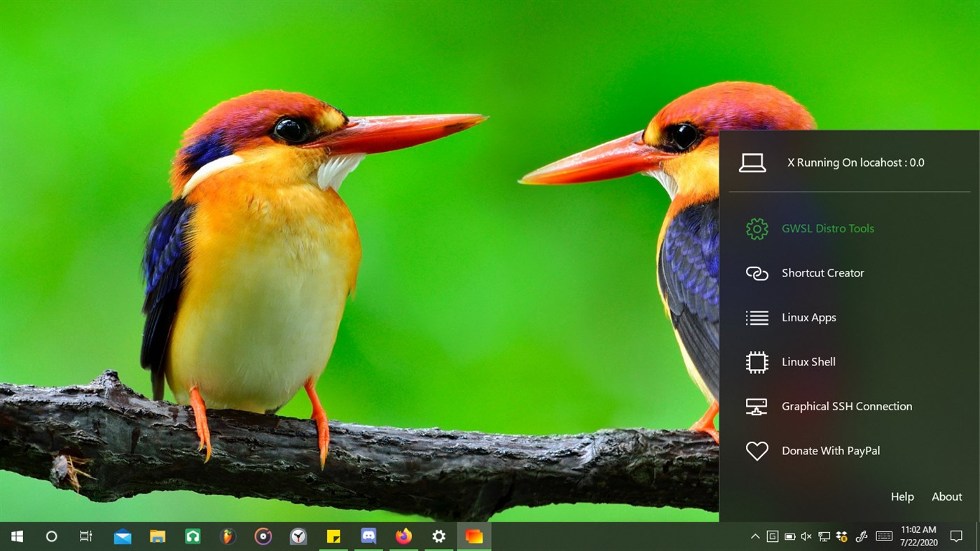Viewport: 980px width, 551px height.
Task: Open Firefox from the taskbar
Action: pos(403,536)
